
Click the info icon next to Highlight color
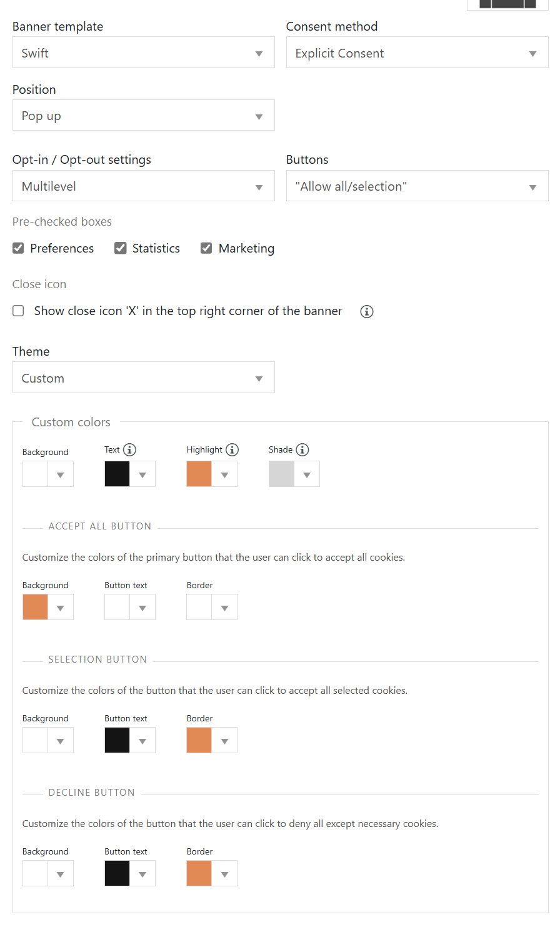coord(232,449)
